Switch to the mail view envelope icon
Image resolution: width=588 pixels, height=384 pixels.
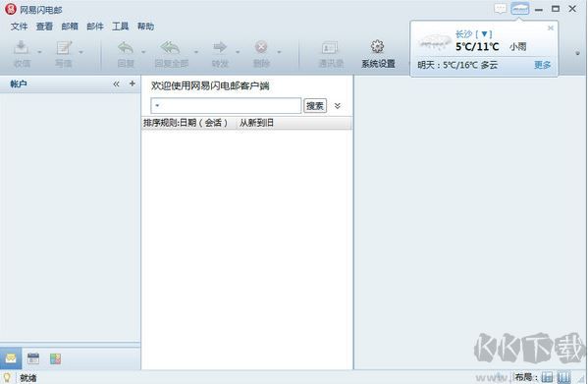click(11, 358)
